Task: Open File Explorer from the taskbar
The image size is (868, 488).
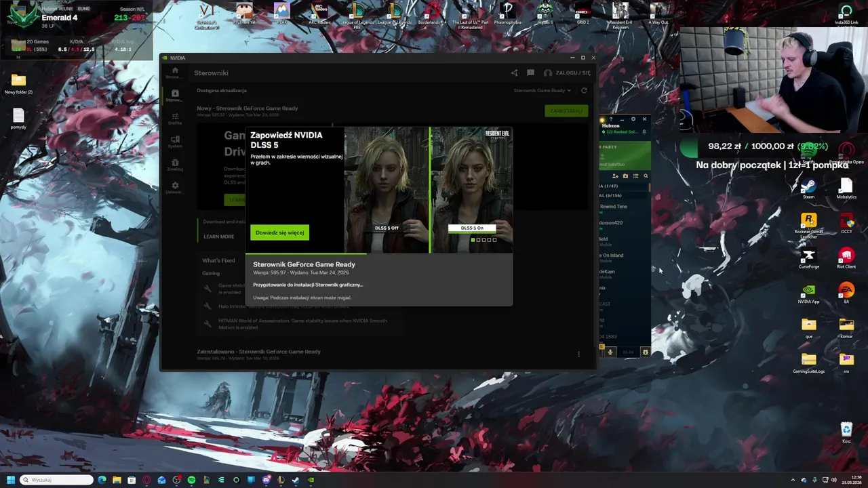Action: pos(117,480)
